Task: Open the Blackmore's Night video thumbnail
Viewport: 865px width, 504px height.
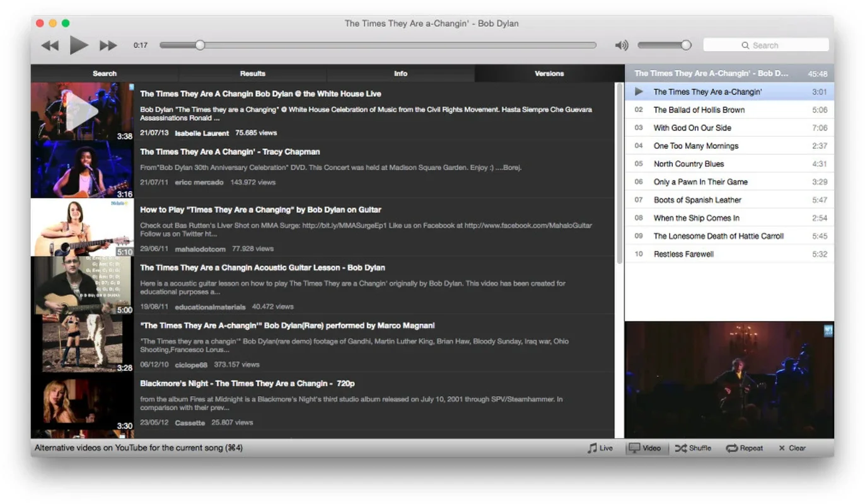Action: pos(83,401)
